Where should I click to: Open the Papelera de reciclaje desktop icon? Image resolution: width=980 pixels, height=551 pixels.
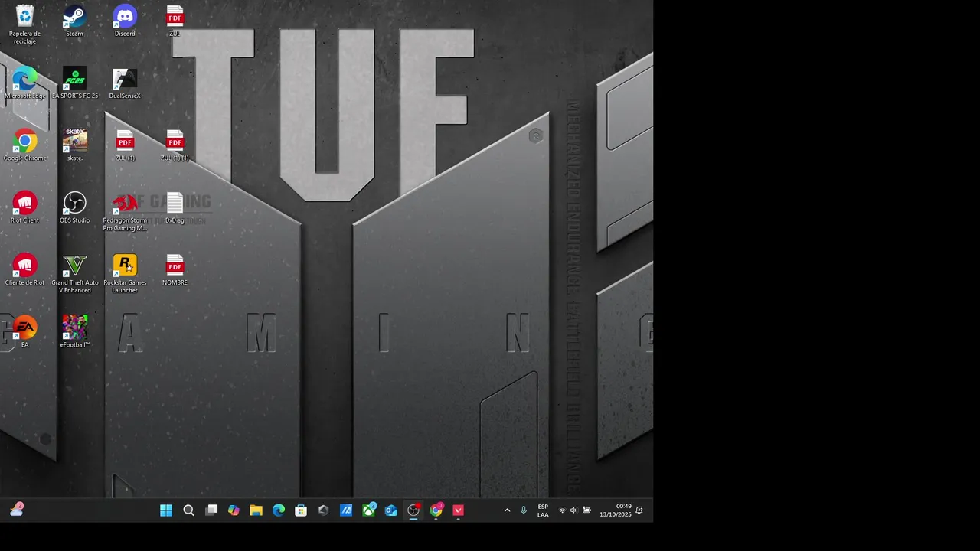click(x=24, y=24)
